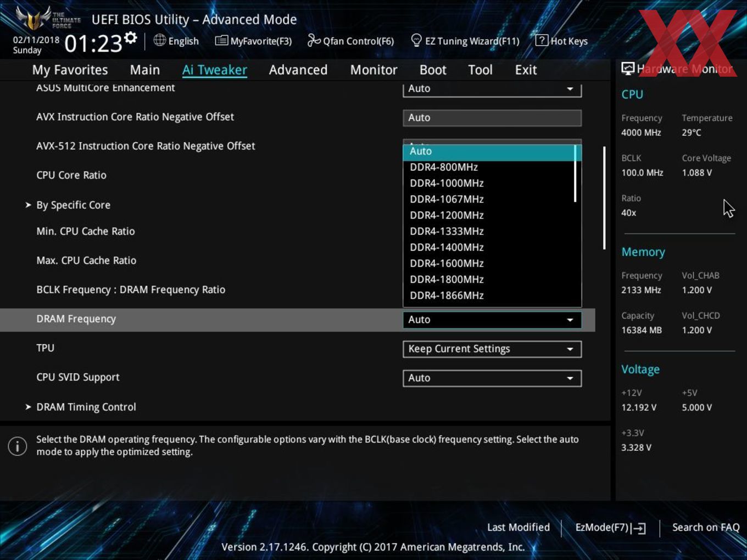Click the MyFavorite list icon
This screenshot has height=560, width=747.
pyautogui.click(x=221, y=41)
